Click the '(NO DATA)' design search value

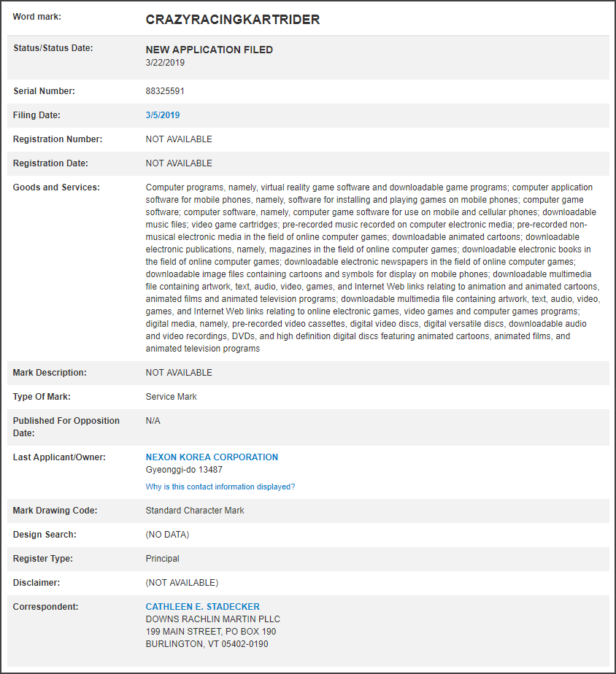coord(167,535)
